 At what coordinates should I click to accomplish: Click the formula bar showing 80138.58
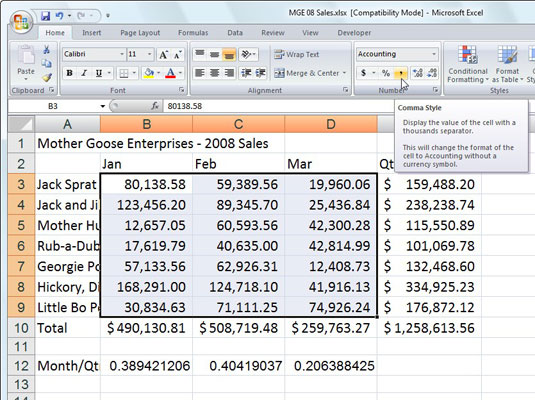pos(279,106)
